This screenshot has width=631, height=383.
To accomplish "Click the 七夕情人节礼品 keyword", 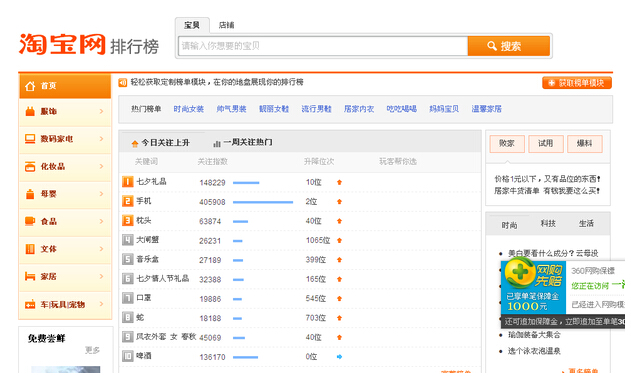I will click(x=163, y=278).
